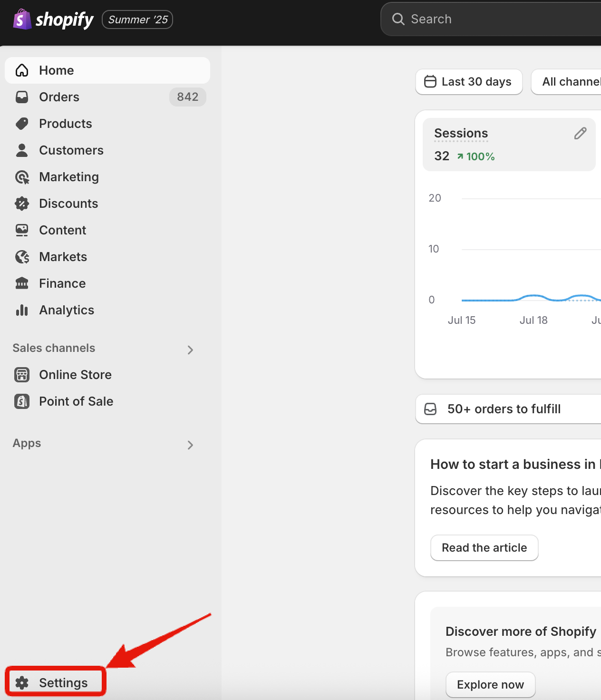Open Analytics section
The image size is (601, 700).
click(x=67, y=310)
